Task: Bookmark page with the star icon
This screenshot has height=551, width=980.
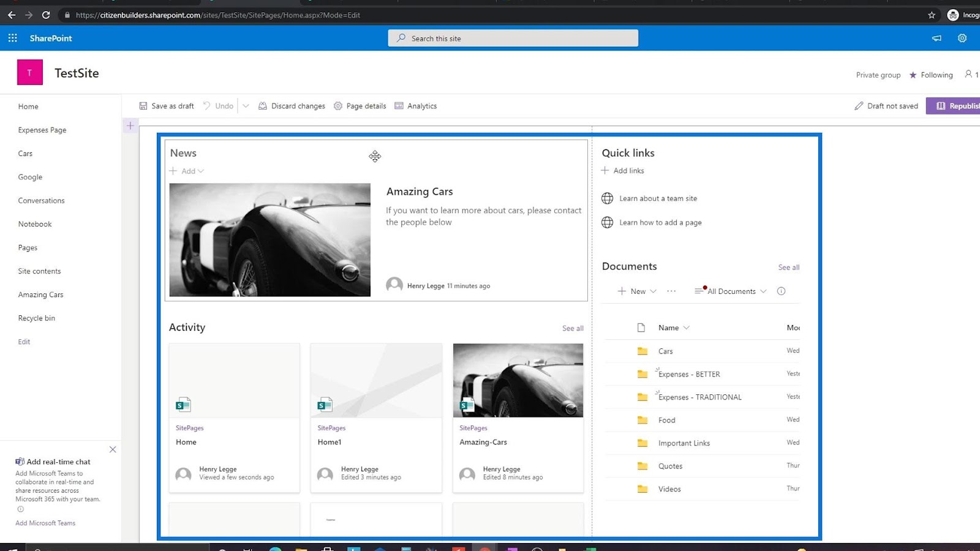Action: coord(931,15)
